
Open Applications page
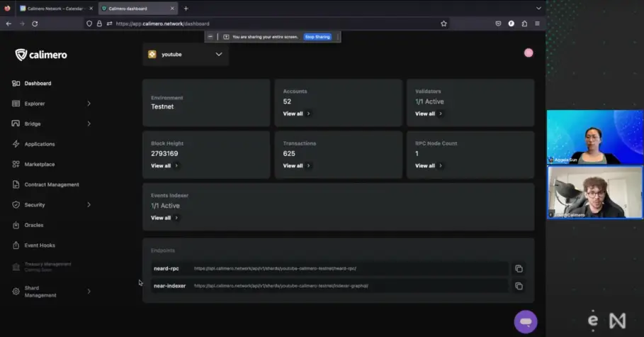[40, 144]
